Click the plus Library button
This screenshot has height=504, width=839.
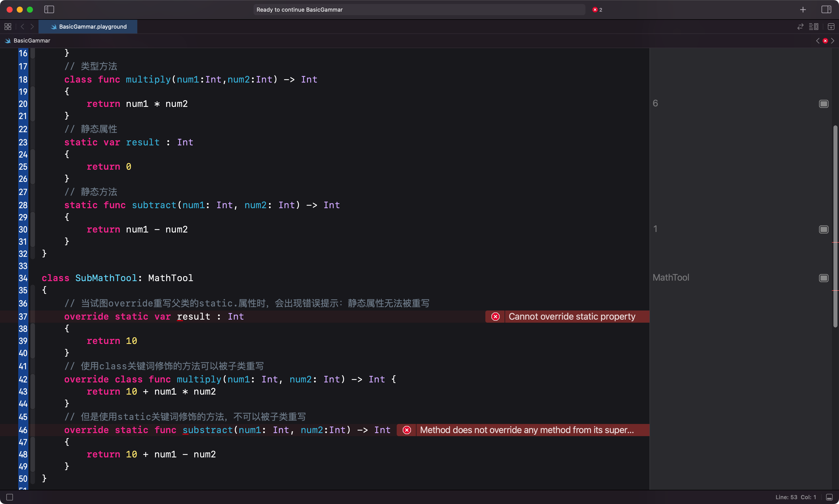[x=803, y=10]
